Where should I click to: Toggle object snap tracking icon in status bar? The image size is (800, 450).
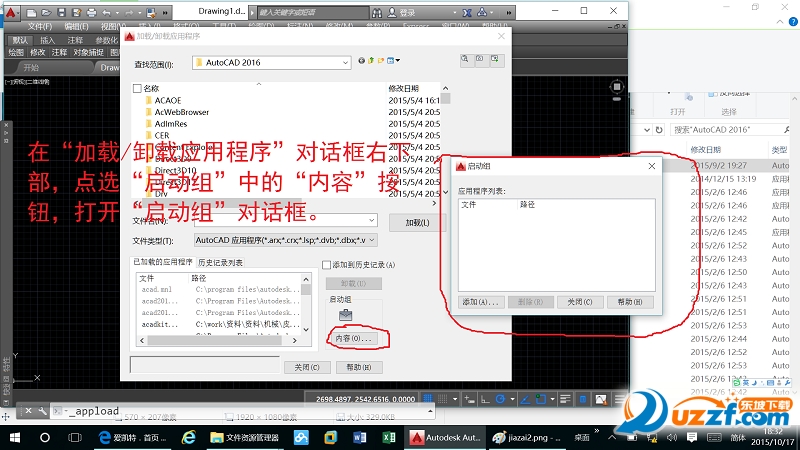[525, 399]
